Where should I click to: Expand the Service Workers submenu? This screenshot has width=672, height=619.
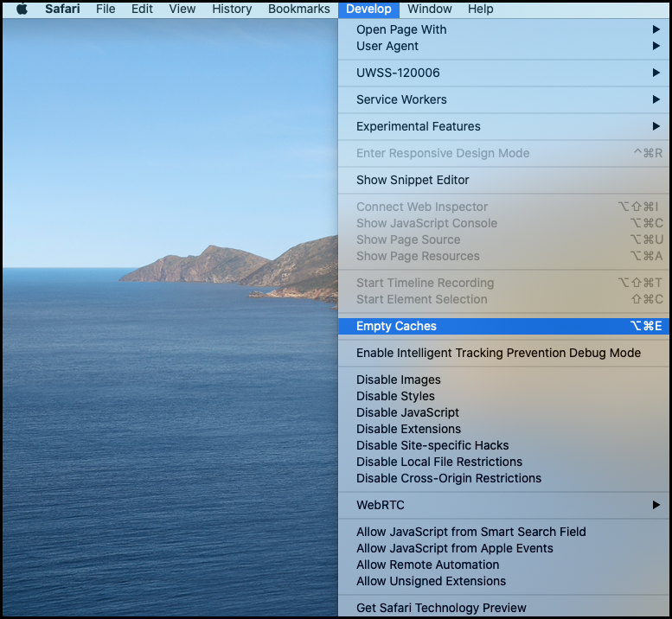pyautogui.click(x=505, y=99)
